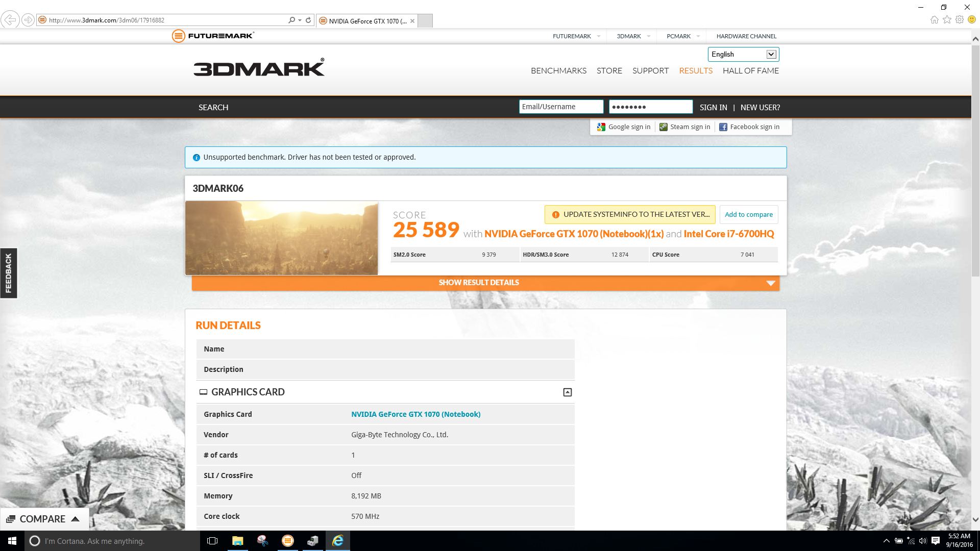The height and width of the screenshot is (551, 980).
Task: Open the 3DMARK top menu dropdown
Action: coord(633,36)
